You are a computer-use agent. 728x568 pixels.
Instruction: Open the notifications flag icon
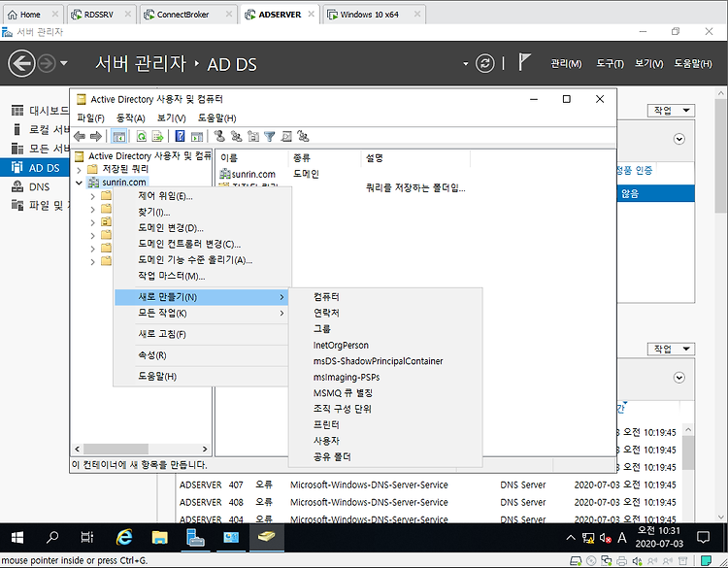(x=524, y=62)
